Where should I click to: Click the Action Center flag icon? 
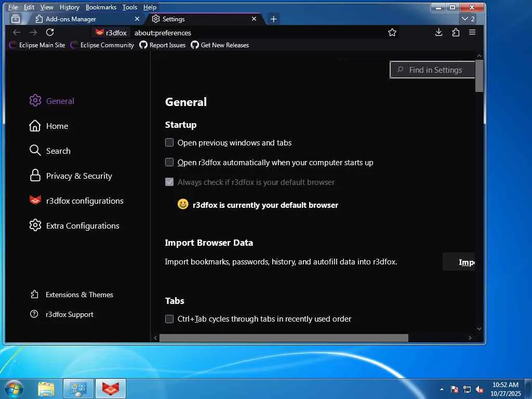coord(455,389)
